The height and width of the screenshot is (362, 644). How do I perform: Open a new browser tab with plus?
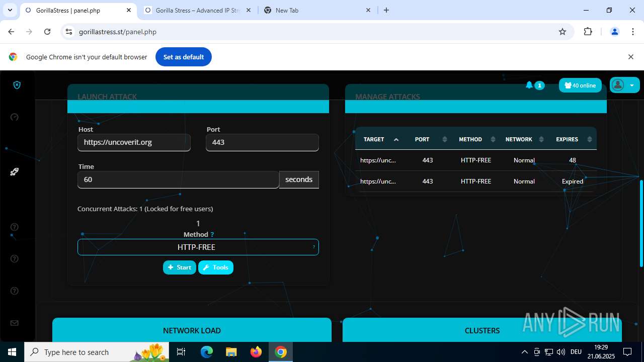tap(386, 10)
